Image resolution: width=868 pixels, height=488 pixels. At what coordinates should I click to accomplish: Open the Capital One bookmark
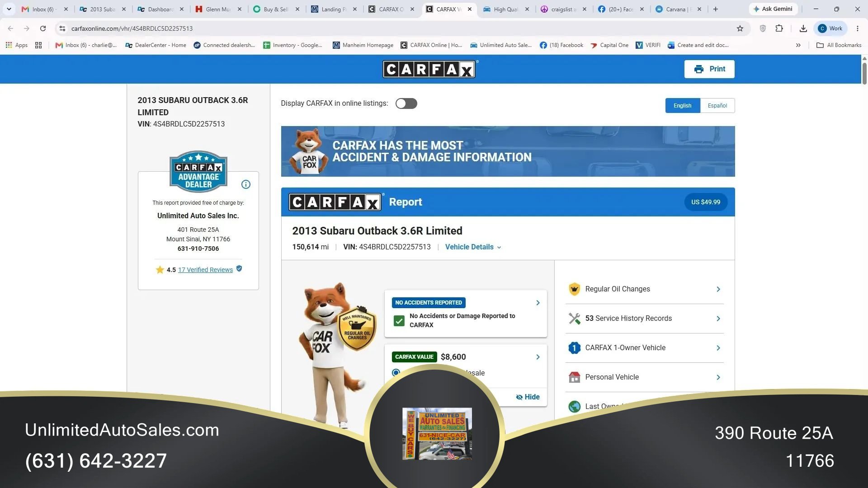[609, 45]
